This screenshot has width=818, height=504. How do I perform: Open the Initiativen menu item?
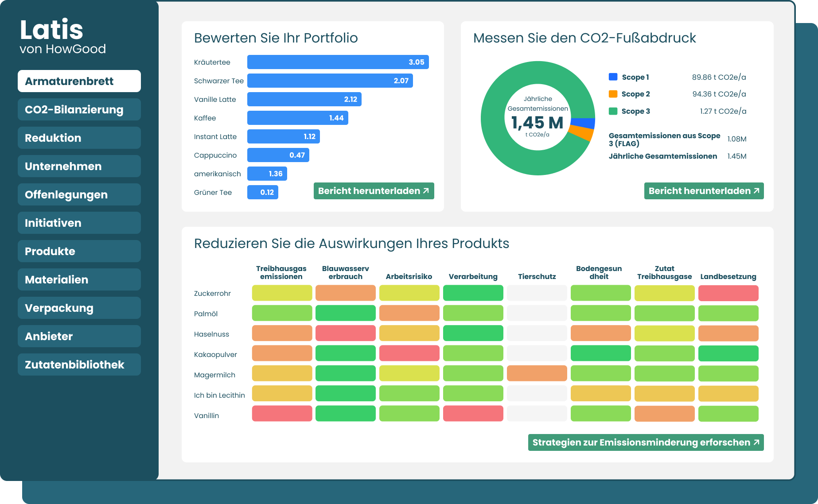(79, 223)
